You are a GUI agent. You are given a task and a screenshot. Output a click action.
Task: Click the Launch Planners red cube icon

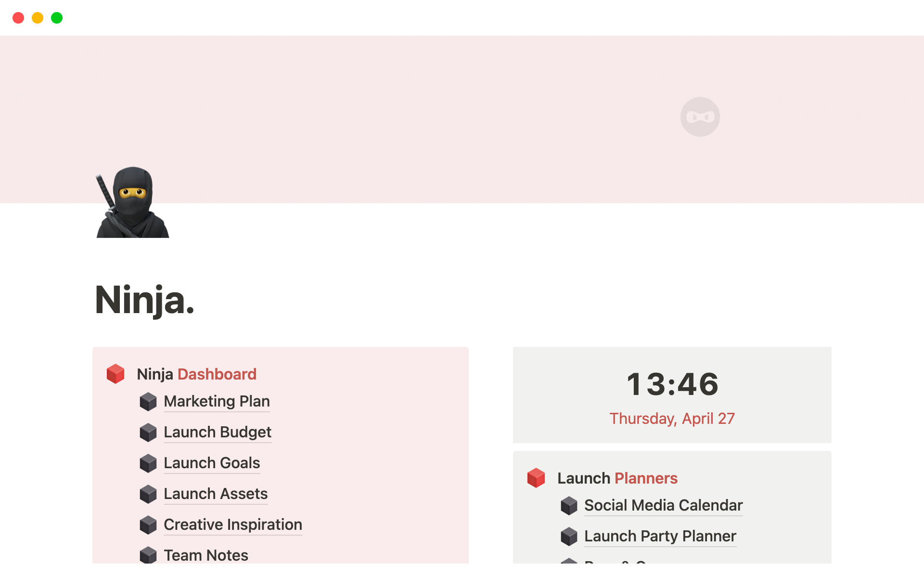click(x=538, y=477)
